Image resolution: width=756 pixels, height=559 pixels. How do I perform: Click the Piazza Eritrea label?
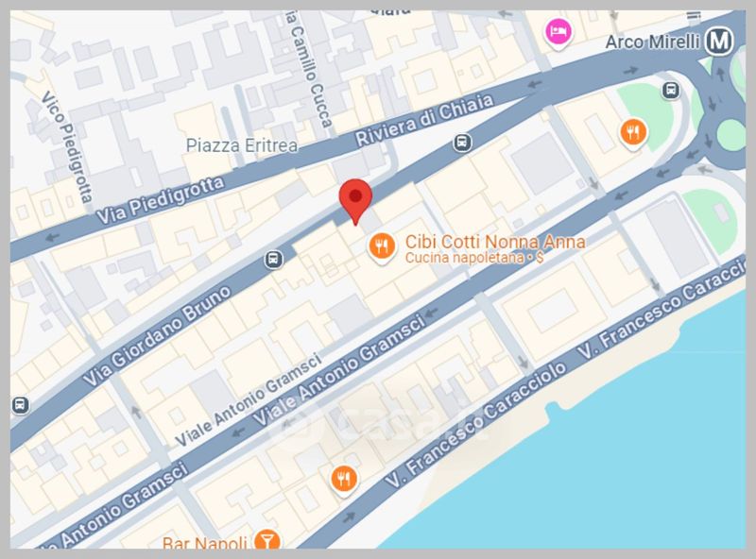tap(242, 145)
